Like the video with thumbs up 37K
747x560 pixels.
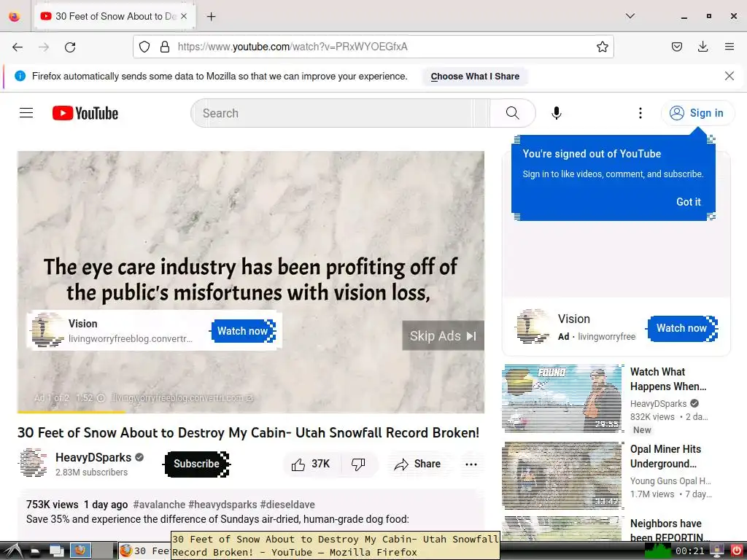click(311, 464)
